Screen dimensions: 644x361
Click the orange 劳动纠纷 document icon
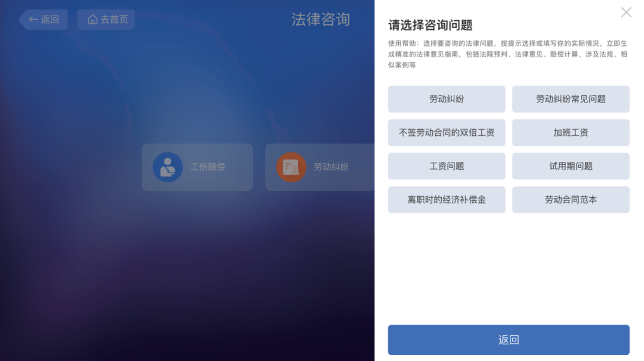[x=291, y=167]
